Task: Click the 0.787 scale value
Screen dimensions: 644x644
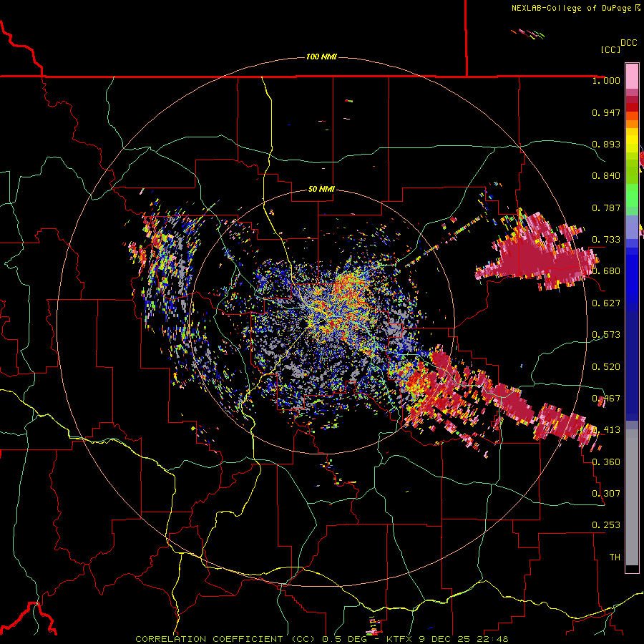Action: pos(606,208)
